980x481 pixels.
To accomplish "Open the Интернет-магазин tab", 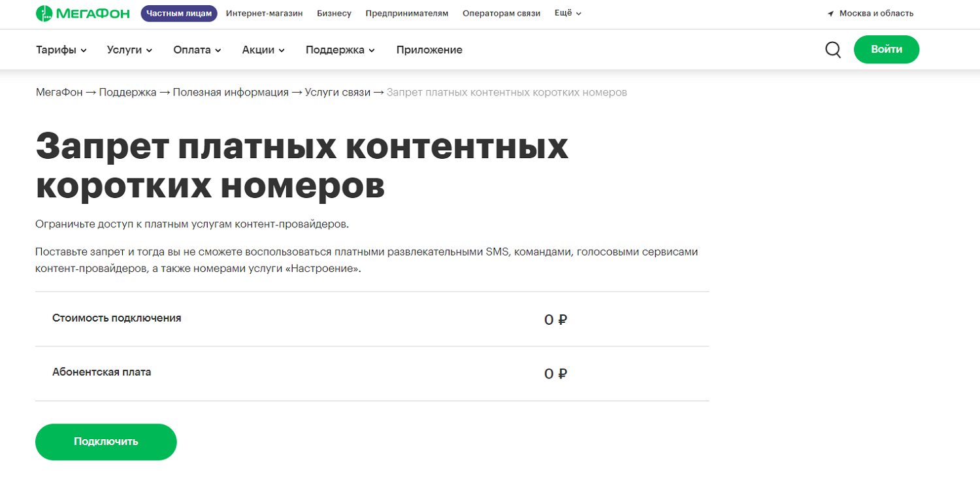I will [265, 13].
